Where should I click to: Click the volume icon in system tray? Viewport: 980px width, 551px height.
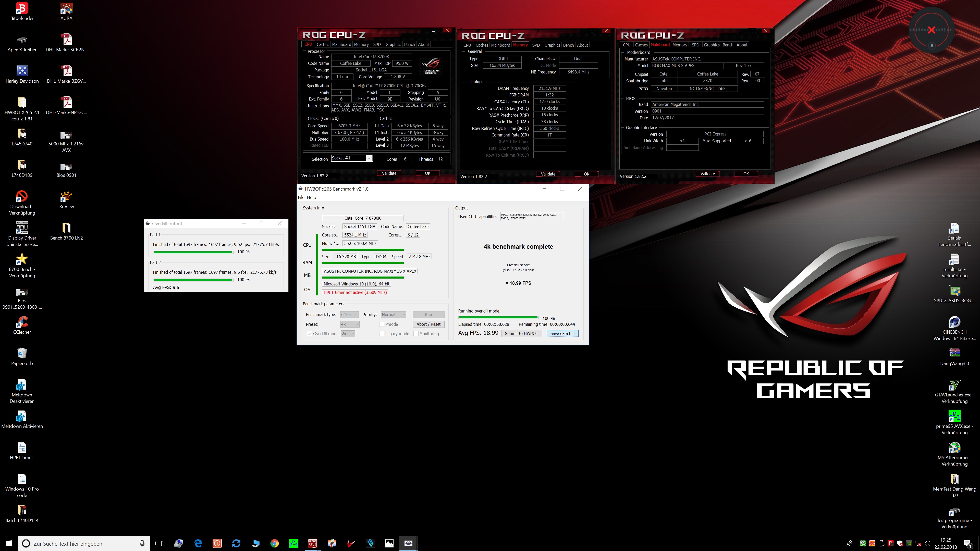[927, 543]
